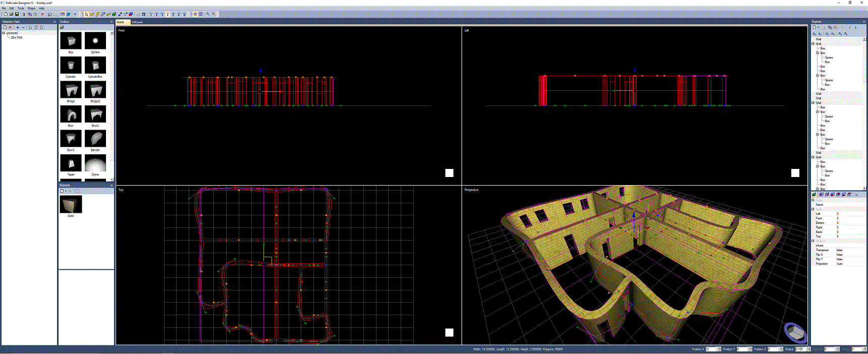Add to selection set with plus icon
868x354 pixels.
18,27
